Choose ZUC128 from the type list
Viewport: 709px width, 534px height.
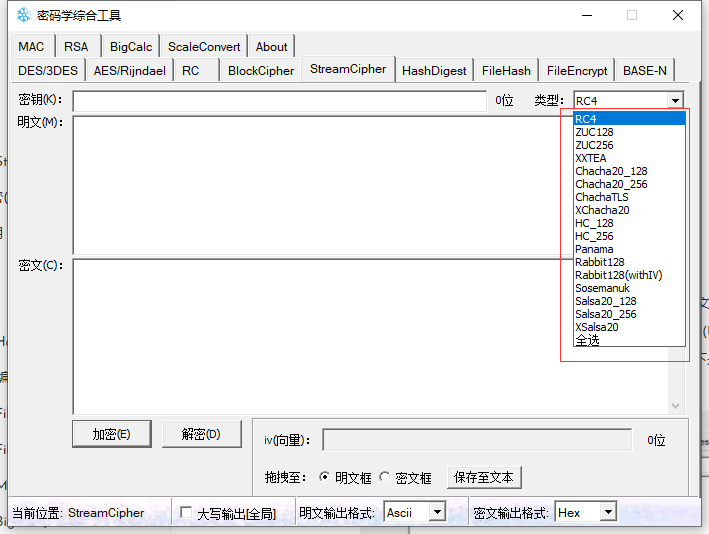tap(629, 132)
